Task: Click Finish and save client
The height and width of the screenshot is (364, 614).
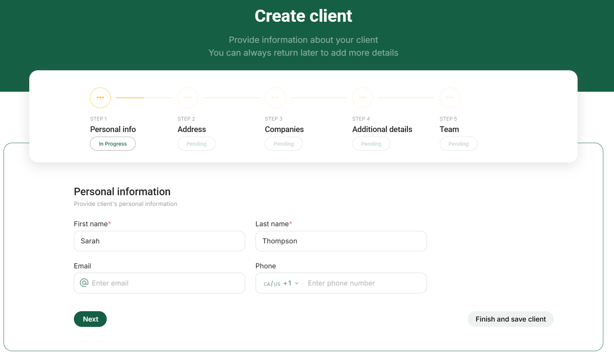Action: (x=510, y=319)
